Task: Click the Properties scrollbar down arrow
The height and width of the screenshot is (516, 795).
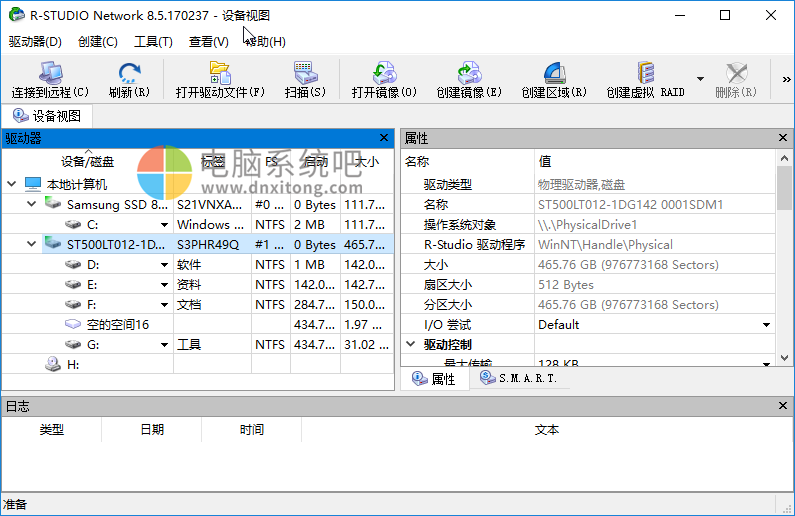Action: click(784, 358)
